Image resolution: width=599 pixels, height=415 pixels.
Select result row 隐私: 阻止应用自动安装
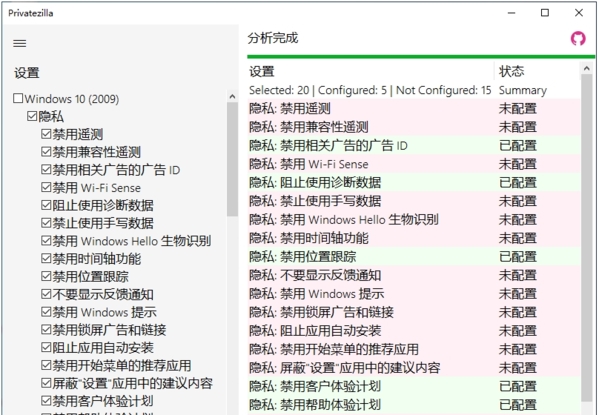[414, 331]
